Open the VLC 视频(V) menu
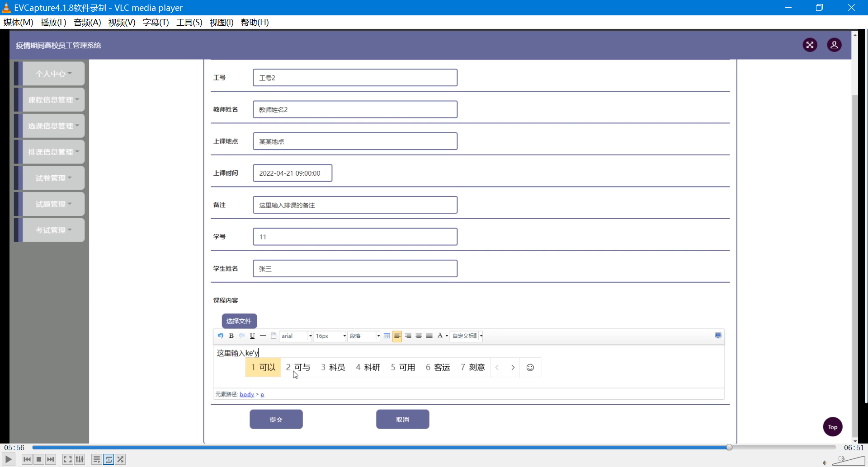 click(x=122, y=22)
